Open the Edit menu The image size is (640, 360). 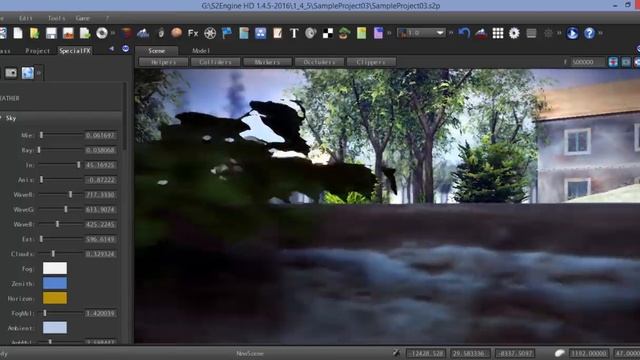pyautogui.click(x=25, y=18)
